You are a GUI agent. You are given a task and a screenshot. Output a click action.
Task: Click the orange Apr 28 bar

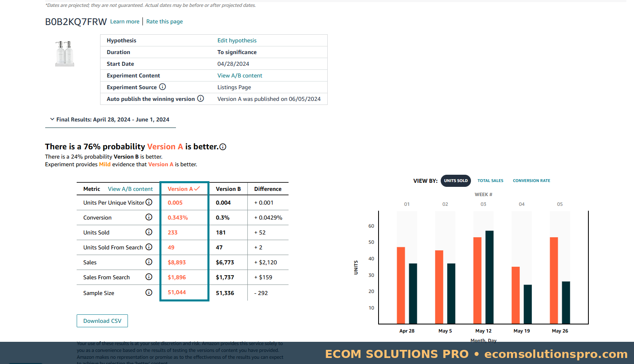(401, 285)
